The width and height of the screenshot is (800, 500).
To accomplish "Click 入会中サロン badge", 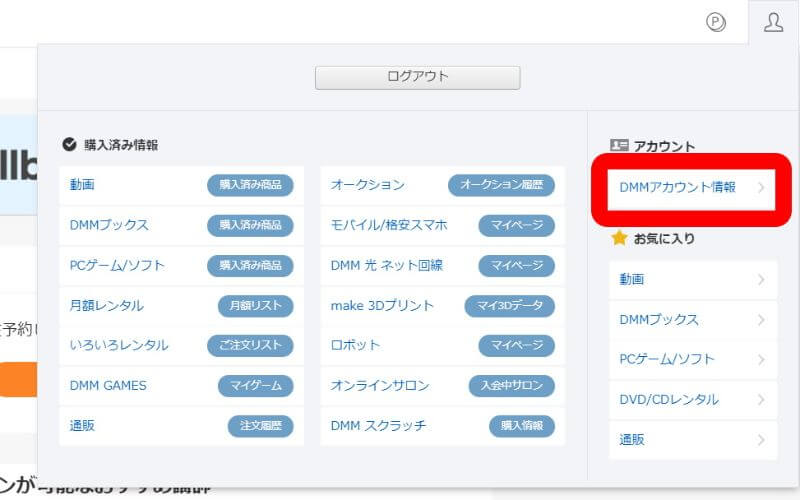I will [x=511, y=386].
